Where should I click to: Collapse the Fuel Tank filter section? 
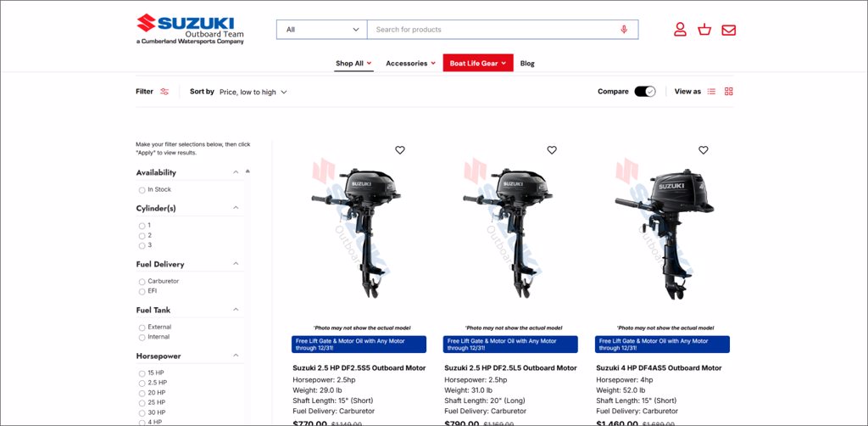[236, 310]
